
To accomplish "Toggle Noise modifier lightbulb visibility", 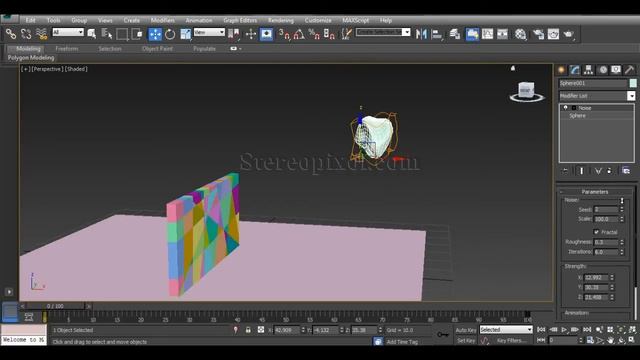I will click(565, 108).
